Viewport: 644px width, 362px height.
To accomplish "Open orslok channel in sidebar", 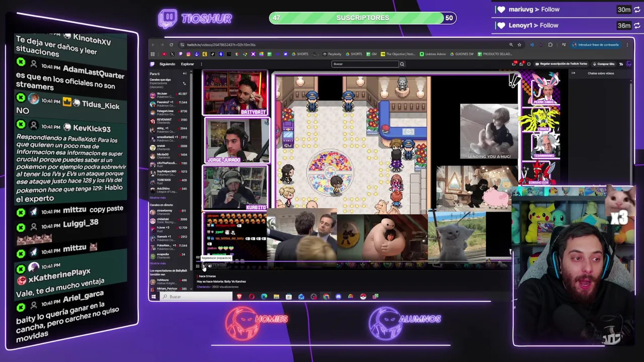I will [169, 147].
